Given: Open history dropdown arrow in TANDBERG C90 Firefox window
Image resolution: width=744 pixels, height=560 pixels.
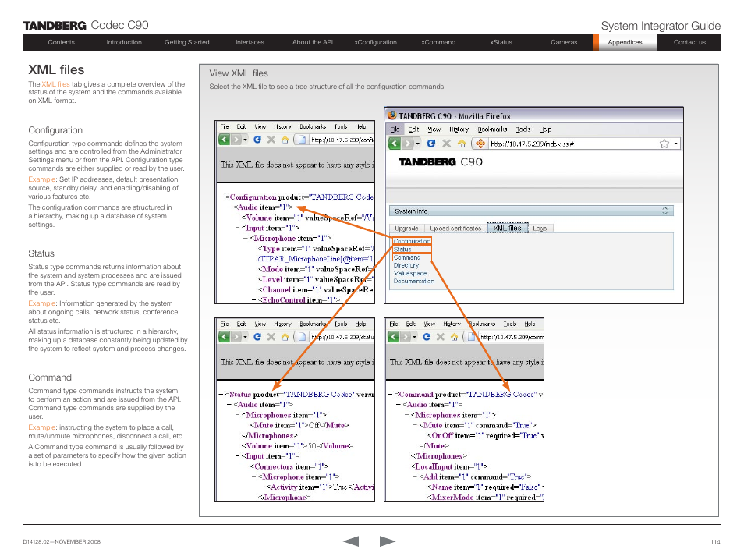Looking at the screenshot, I should [418, 144].
